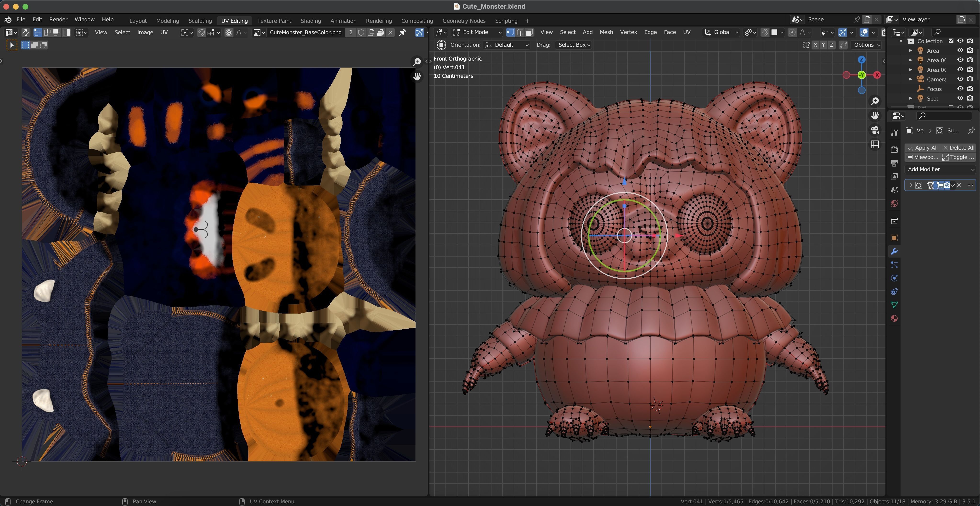Switch to the Texture Paint workspace tab
This screenshot has width=980, height=506.
(274, 21)
